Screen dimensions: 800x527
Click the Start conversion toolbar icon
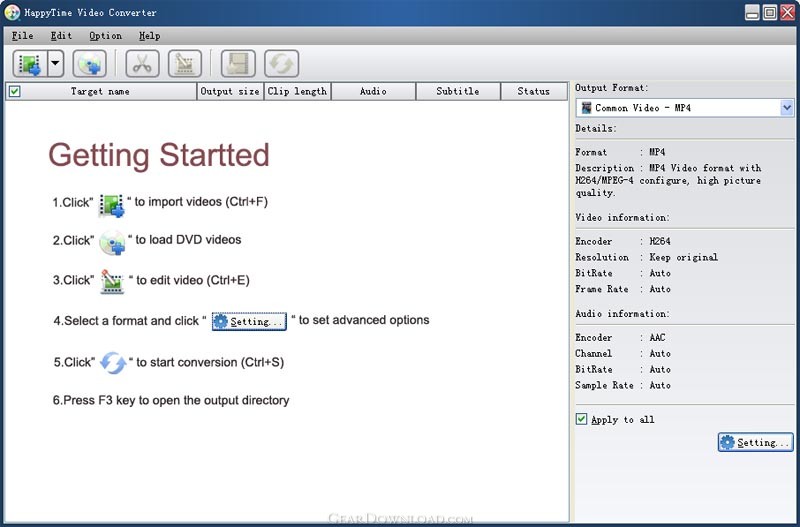281,64
